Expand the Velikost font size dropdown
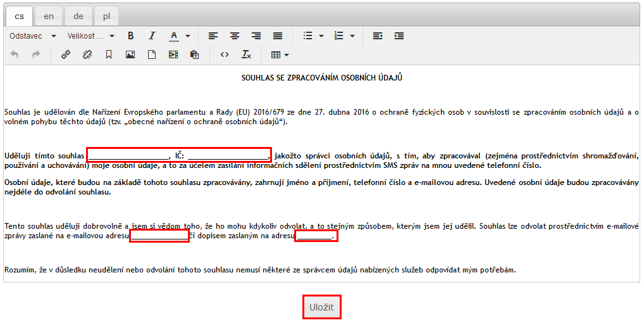Viewport: 644px width, 325px height. (91, 36)
